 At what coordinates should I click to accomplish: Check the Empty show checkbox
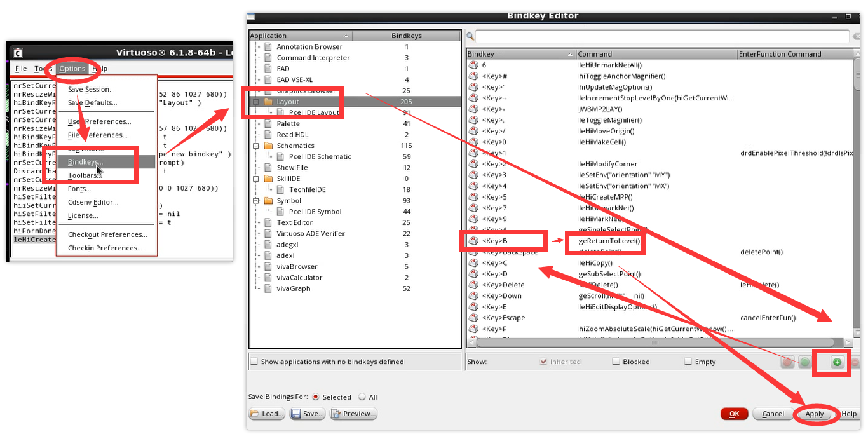[x=688, y=362]
